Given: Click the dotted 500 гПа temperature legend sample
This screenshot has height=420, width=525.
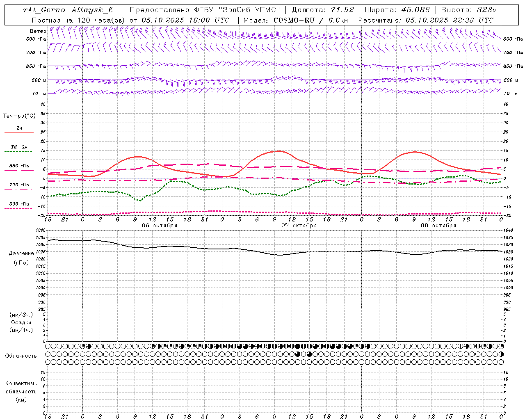Looking at the screenshot, I should tap(18, 209).
